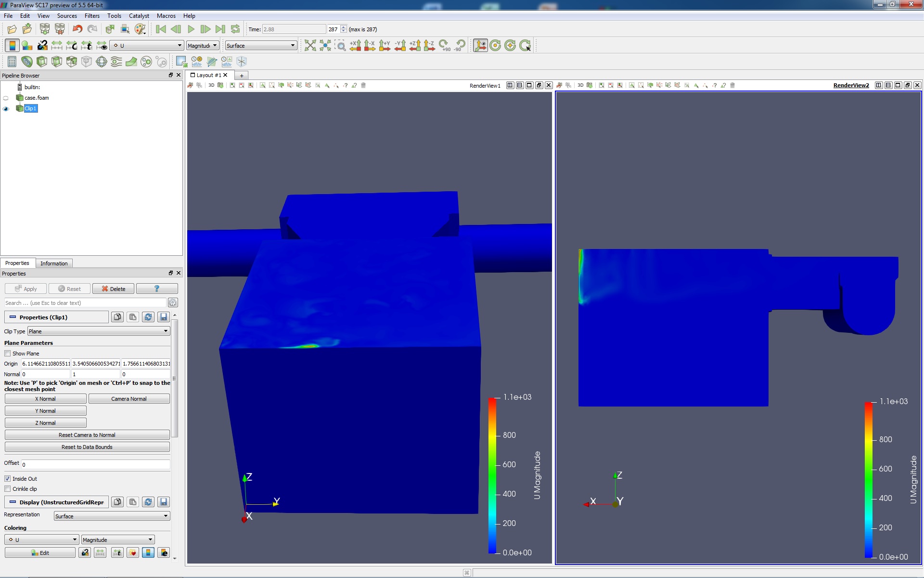Set camera to +X axis view
Screen dimensions: 924x578
click(x=356, y=45)
